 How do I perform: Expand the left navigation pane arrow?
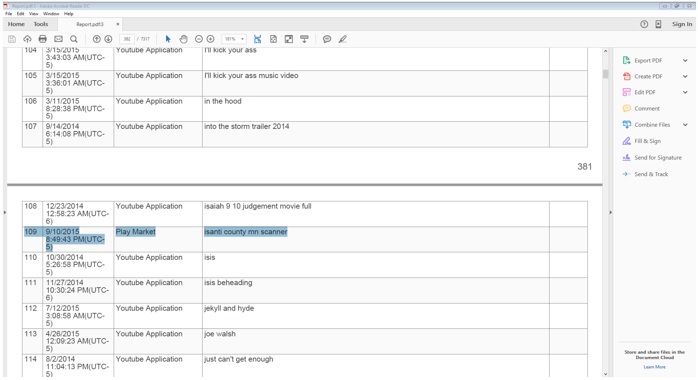coord(5,213)
